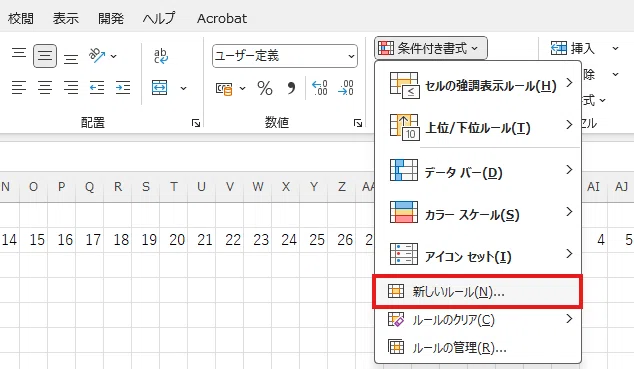The image size is (634, 369).
Task: Click cell containing 25
Action: click(314, 240)
